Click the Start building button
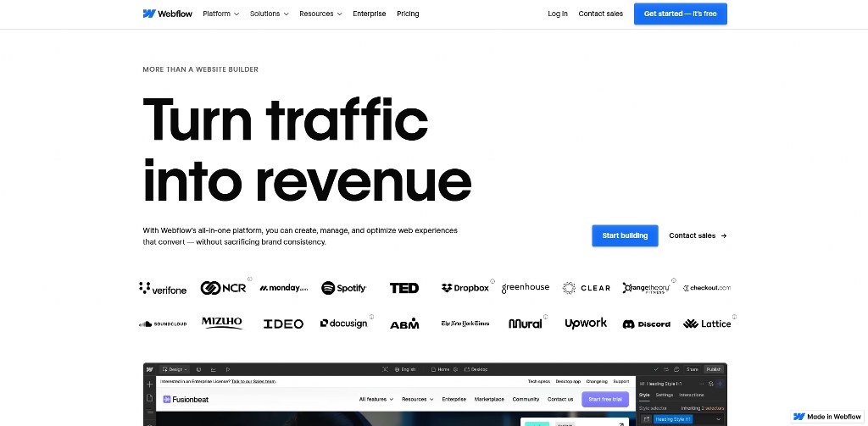 click(x=625, y=235)
